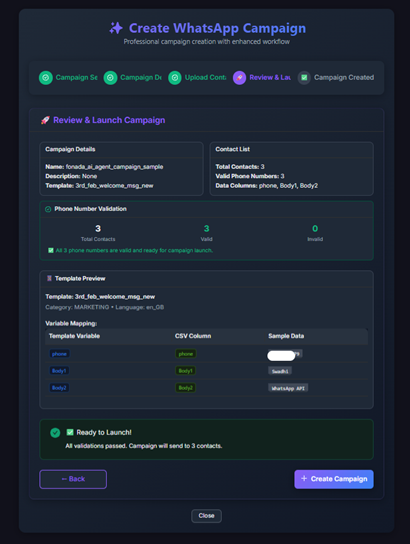Click the green Upload Cont step circle icon

pyautogui.click(x=175, y=78)
